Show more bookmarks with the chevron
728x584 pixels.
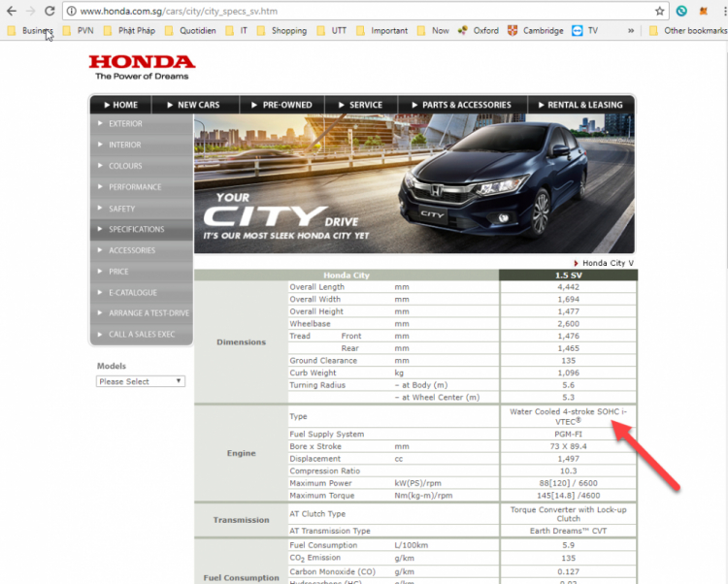coord(631,31)
